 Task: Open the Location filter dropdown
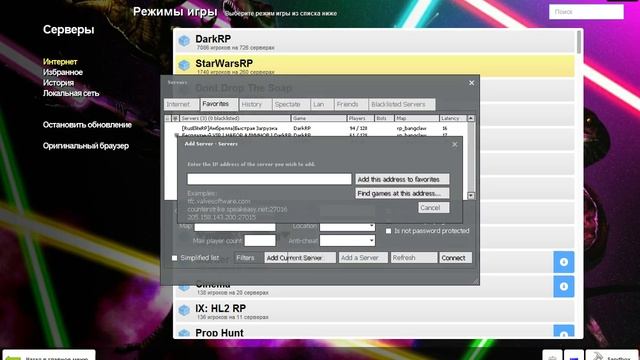[x=347, y=226]
